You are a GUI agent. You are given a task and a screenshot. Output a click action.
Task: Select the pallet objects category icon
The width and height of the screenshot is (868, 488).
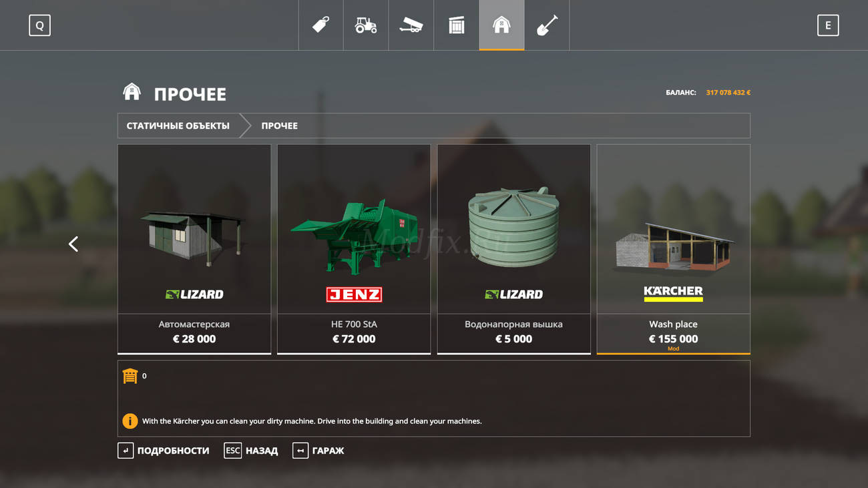456,25
